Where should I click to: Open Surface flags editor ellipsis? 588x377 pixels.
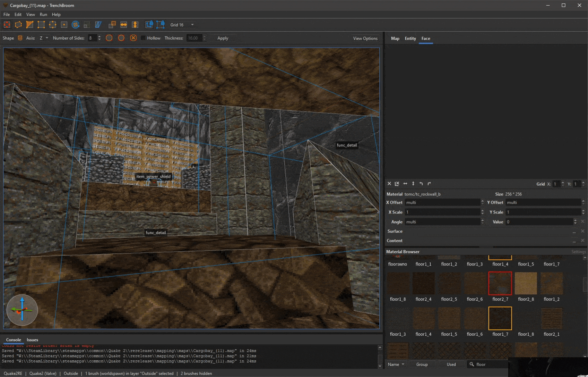pos(574,232)
